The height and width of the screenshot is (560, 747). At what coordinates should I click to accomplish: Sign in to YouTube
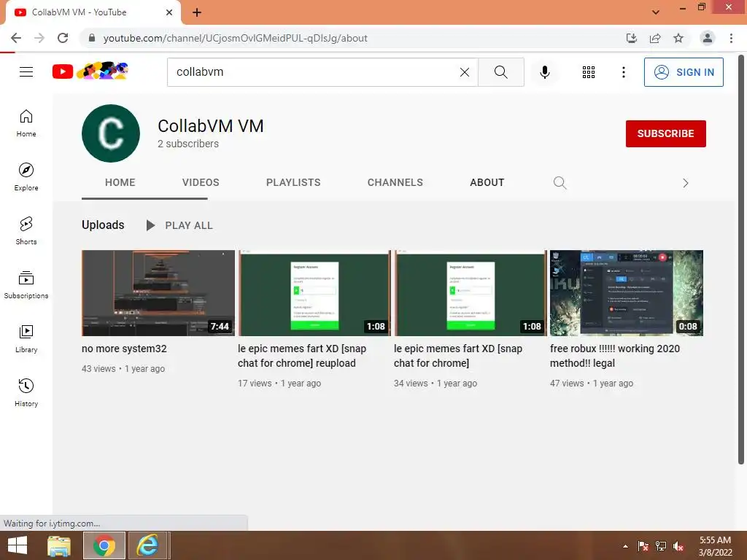click(684, 72)
